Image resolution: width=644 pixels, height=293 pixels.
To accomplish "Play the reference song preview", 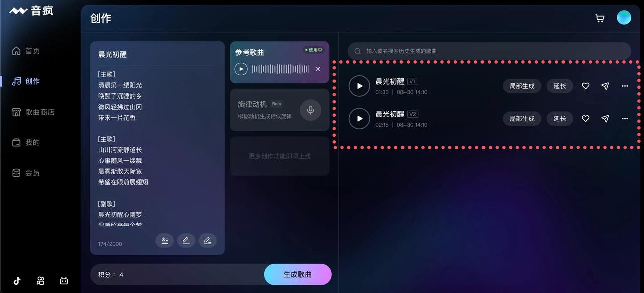I will [x=241, y=69].
